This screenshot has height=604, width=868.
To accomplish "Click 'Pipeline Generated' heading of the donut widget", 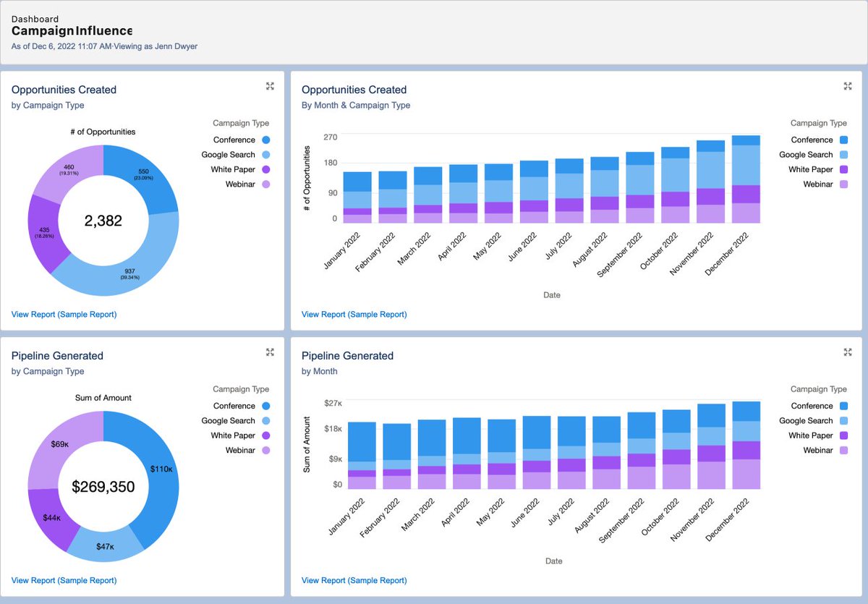I will coord(57,356).
